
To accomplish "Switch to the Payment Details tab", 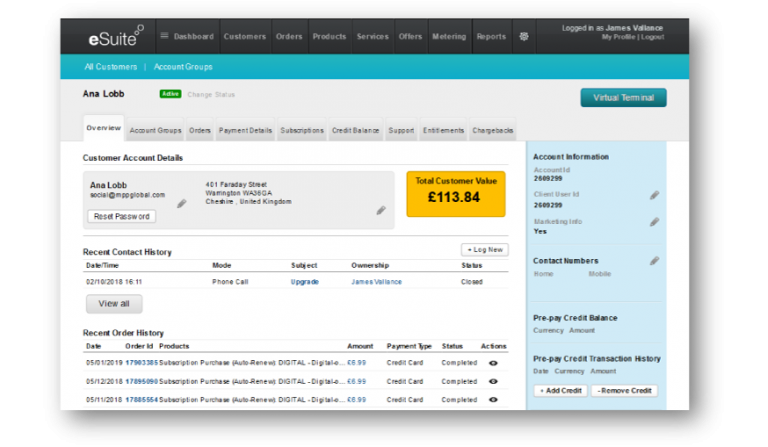I will click(x=245, y=130).
